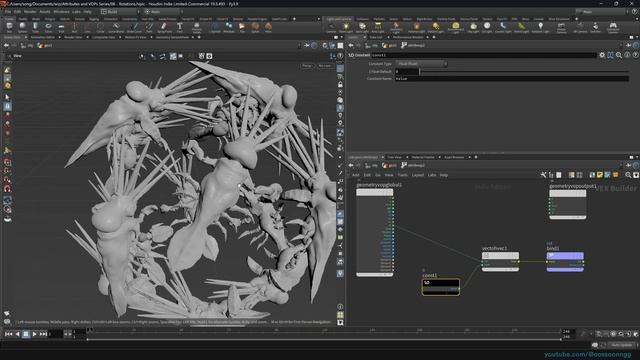Open the Persp viewport dropdown

[307, 65]
